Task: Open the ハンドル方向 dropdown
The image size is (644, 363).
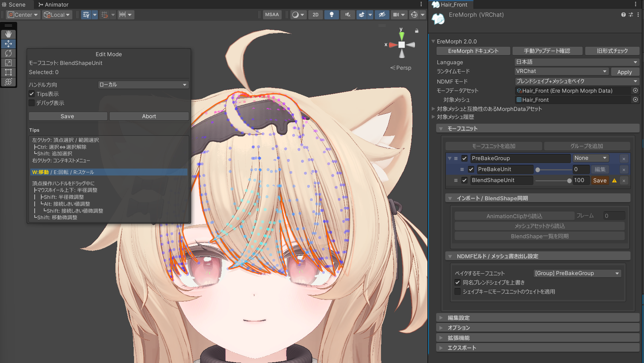Action: 143,85
